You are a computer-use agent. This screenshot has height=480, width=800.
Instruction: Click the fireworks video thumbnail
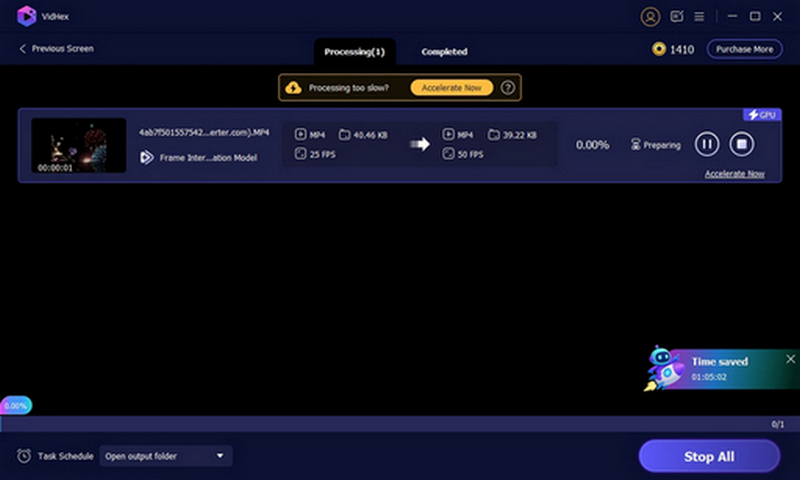(x=79, y=145)
